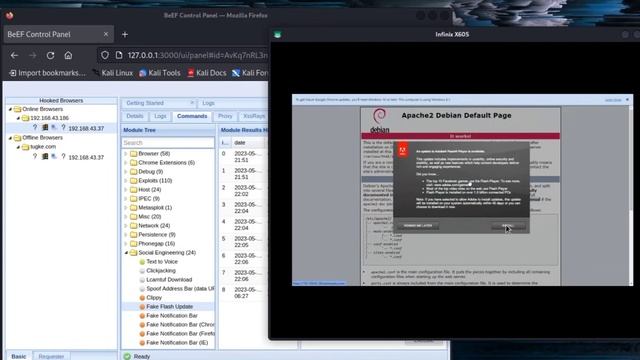Viewport: 640px width, 360px height.
Task: Select Clippy module
Action: (x=154, y=298)
